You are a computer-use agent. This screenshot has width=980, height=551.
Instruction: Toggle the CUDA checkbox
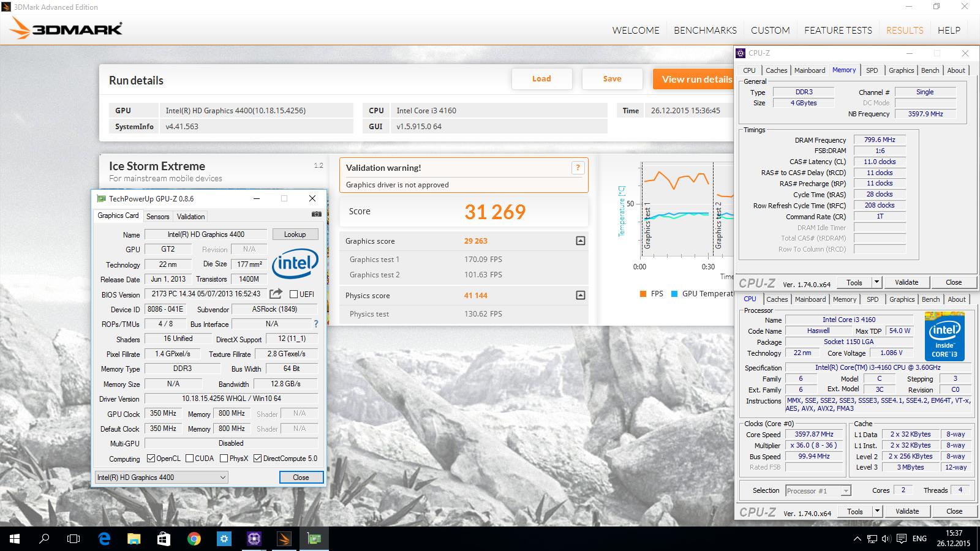click(x=189, y=458)
